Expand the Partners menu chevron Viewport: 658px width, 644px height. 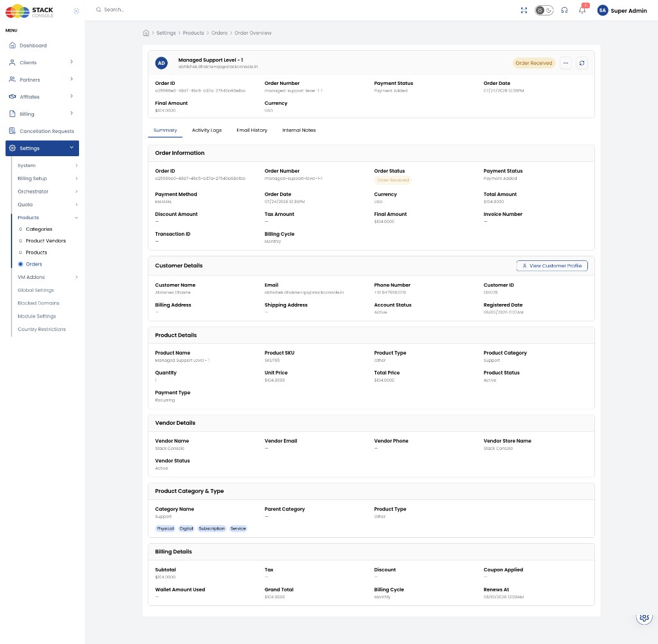point(71,79)
